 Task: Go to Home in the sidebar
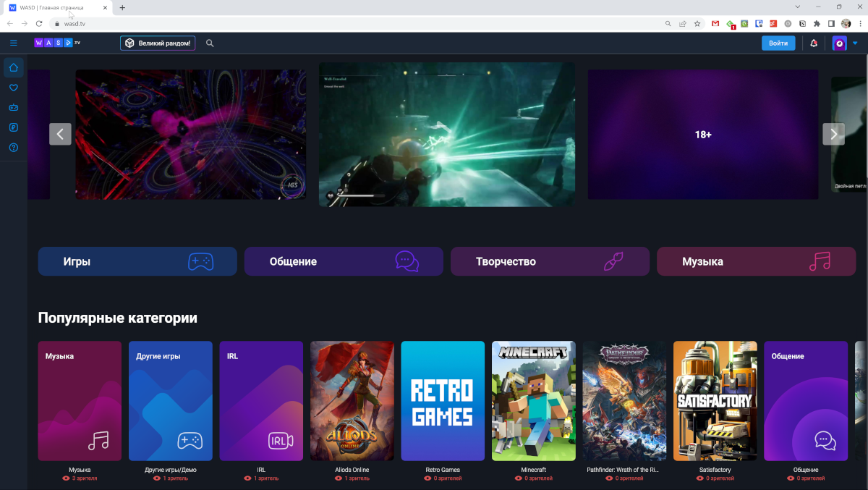point(14,68)
